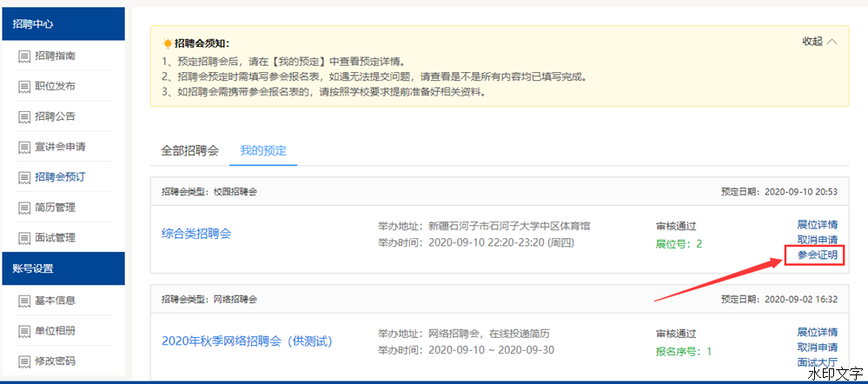This screenshot has height=384, width=868.
Task: Click the icon beside 职位发布
Action: pyautogui.click(x=24, y=87)
